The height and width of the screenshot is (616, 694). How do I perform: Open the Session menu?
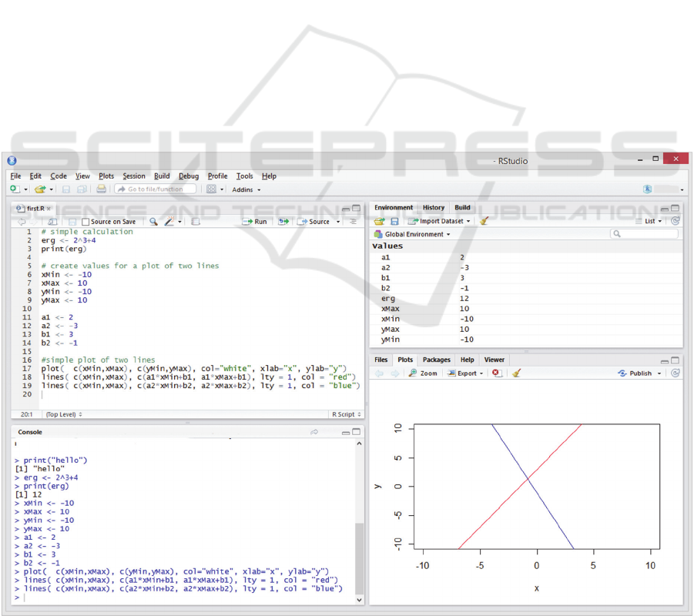134,176
